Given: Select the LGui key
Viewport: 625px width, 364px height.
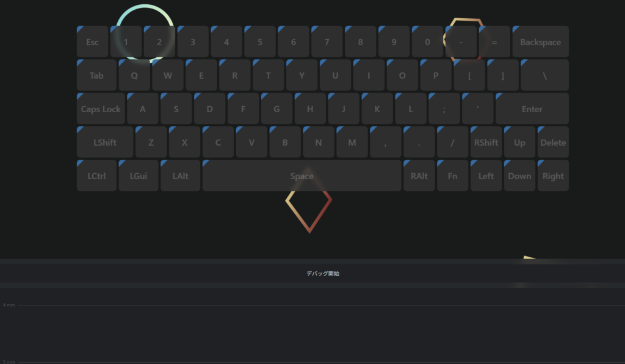Looking at the screenshot, I should point(139,176).
